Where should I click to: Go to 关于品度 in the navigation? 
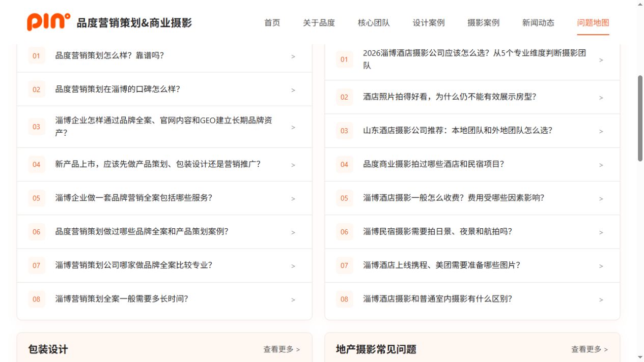[319, 23]
